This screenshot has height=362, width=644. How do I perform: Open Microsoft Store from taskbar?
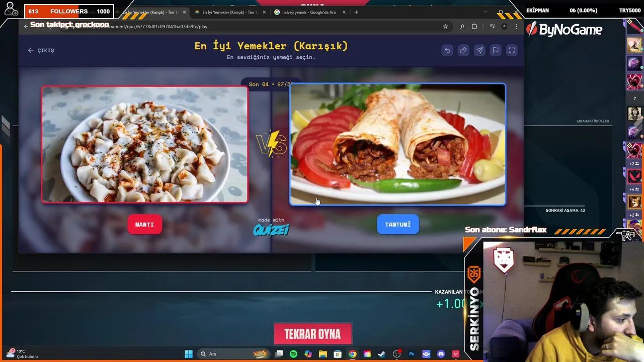click(338, 354)
